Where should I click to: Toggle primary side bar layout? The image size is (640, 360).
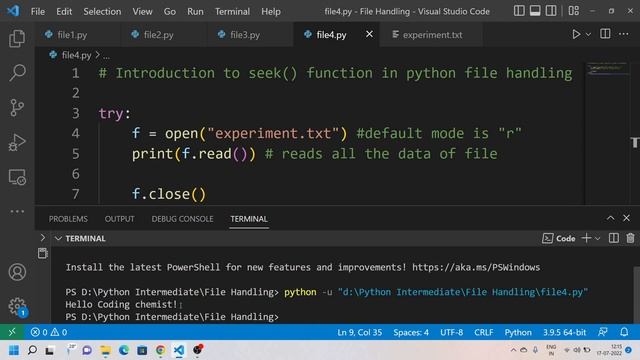(x=519, y=11)
